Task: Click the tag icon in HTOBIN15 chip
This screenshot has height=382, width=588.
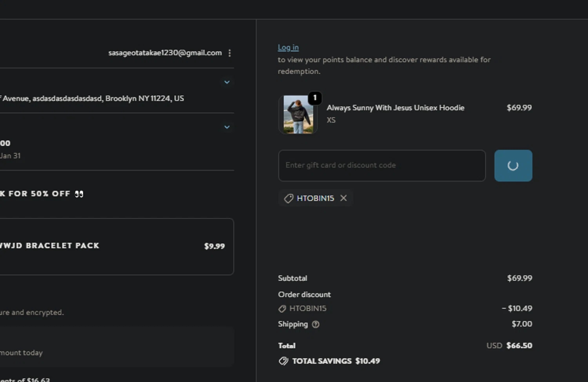Action: pyautogui.click(x=289, y=198)
